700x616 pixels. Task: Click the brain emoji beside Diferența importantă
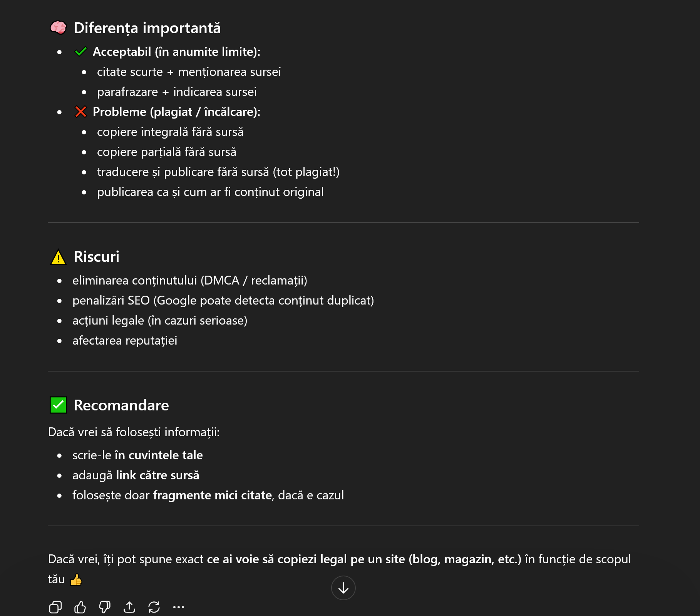point(58,28)
